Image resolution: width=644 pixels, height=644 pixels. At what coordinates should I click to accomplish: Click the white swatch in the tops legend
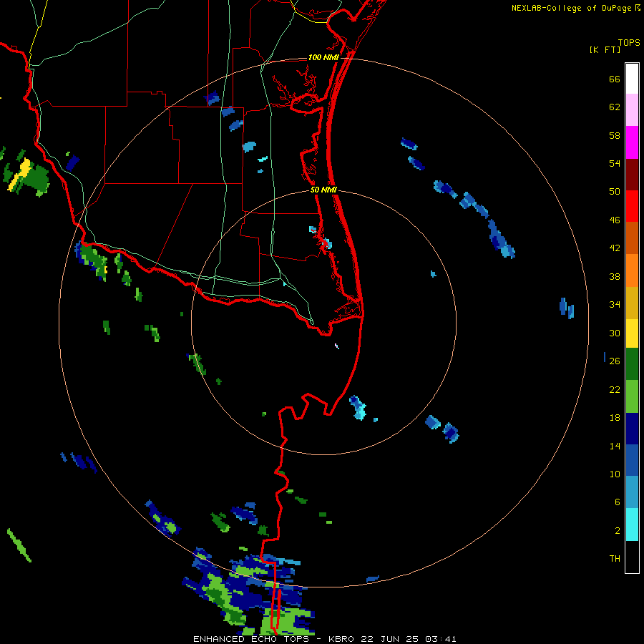tap(632, 79)
